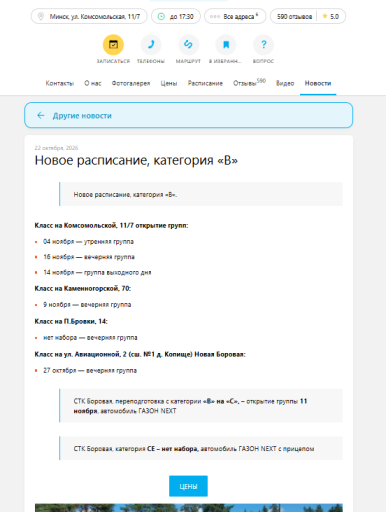The height and width of the screenshot is (512, 386).
Task: Click the Вопрос question mark icon
Action: click(x=264, y=45)
